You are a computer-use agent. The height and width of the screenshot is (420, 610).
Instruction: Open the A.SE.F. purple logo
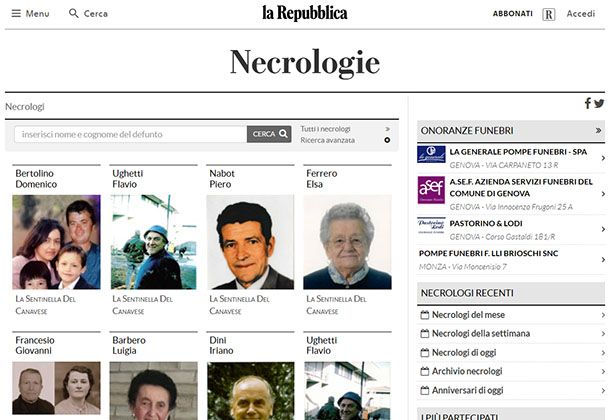[431, 190]
